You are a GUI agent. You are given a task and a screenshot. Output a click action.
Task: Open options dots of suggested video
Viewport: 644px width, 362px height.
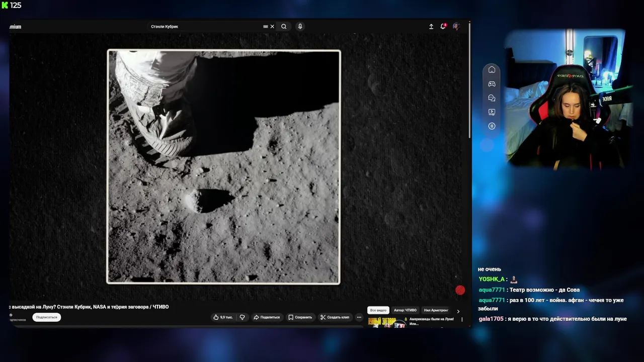coord(462,320)
